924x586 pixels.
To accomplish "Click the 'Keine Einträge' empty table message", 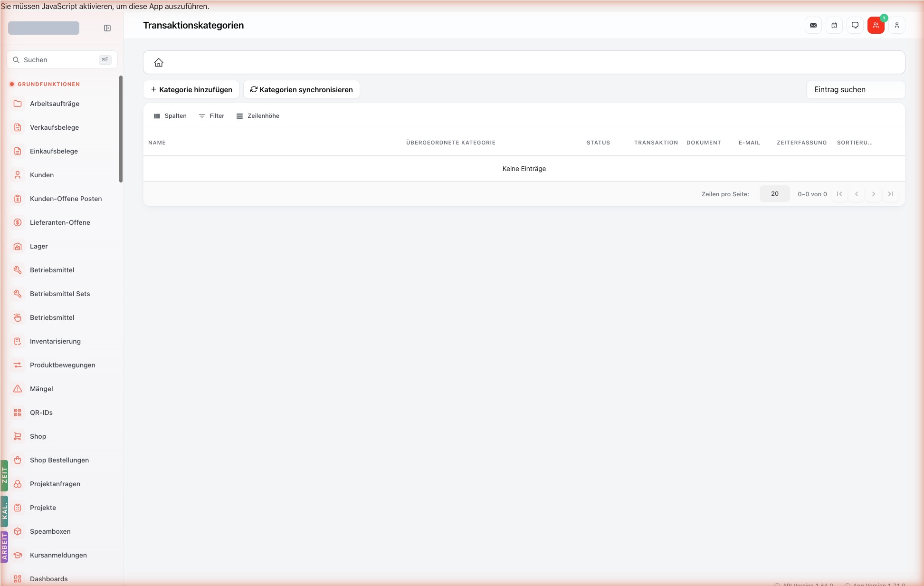I will pyautogui.click(x=524, y=169).
